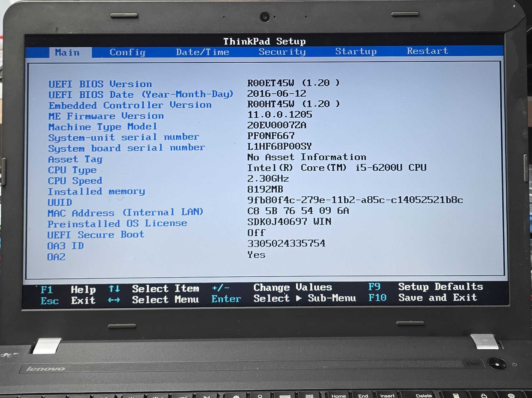Select the MAC Address (Internal LAN) label
Screen dimensions: 532x398
(x=126, y=213)
